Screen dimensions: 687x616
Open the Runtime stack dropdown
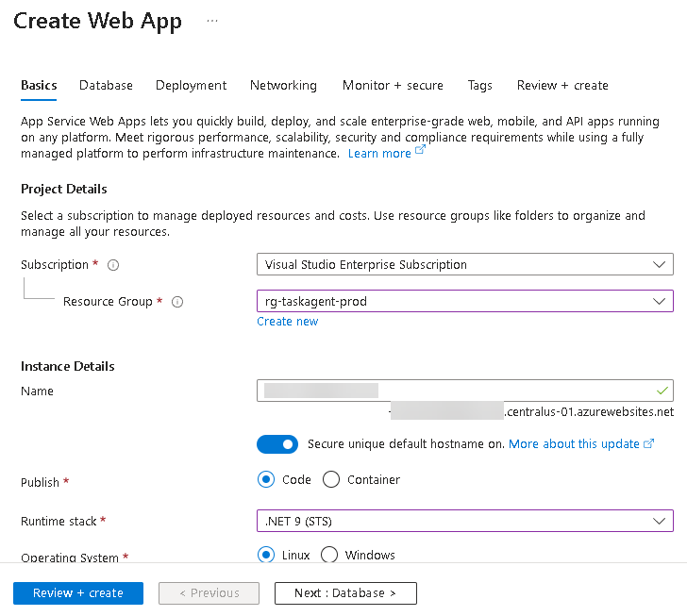[x=465, y=521]
